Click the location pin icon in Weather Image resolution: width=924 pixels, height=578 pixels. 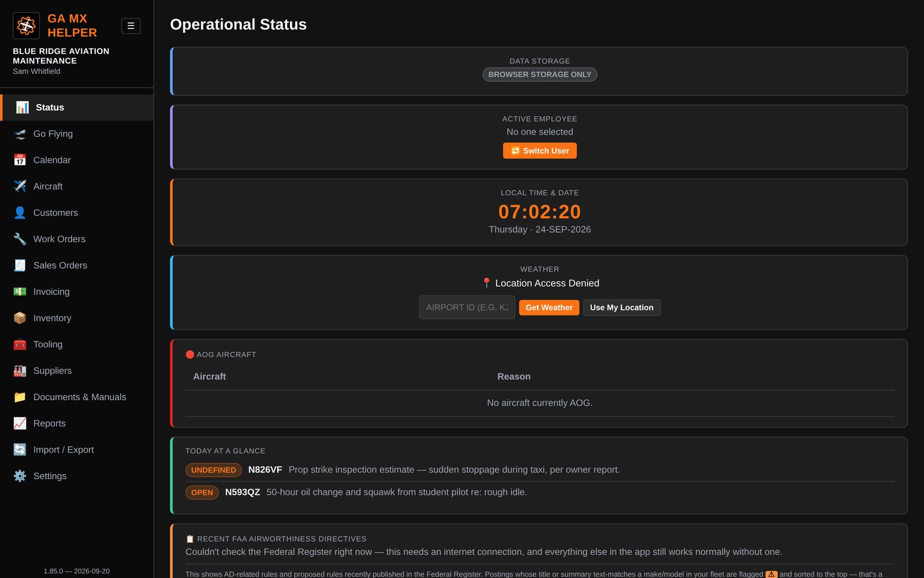(486, 283)
